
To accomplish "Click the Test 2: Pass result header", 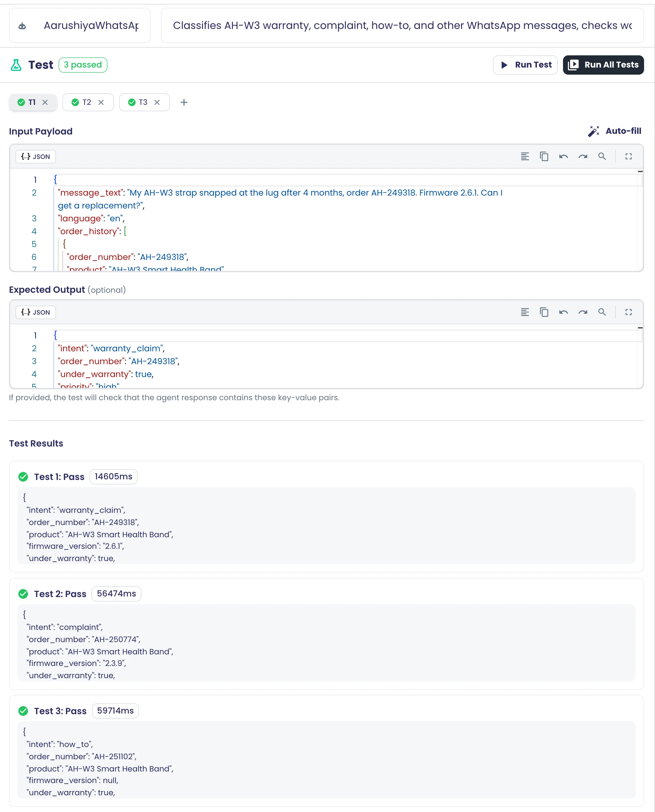I will coord(60,594).
